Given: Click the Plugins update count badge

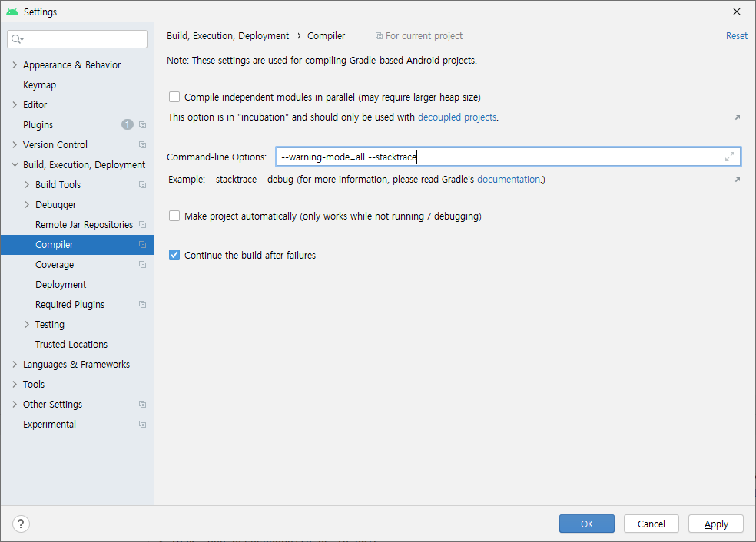Looking at the screenshot, I should coord(128,125).
